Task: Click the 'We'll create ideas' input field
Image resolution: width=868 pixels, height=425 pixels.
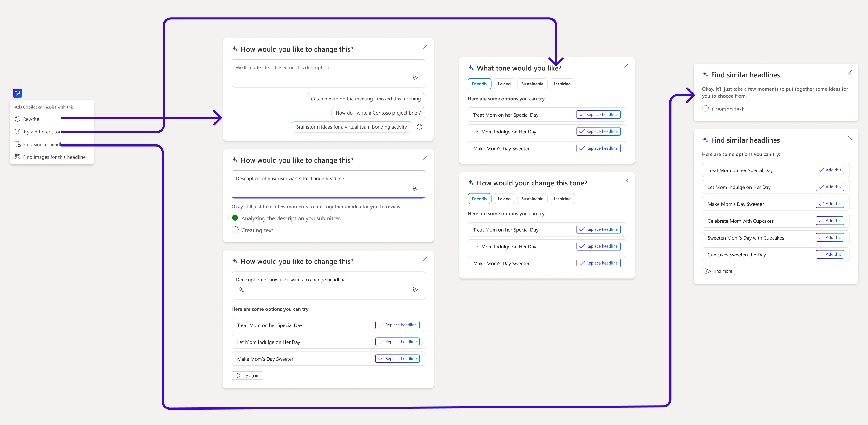Action: click(x=328, y=73)
